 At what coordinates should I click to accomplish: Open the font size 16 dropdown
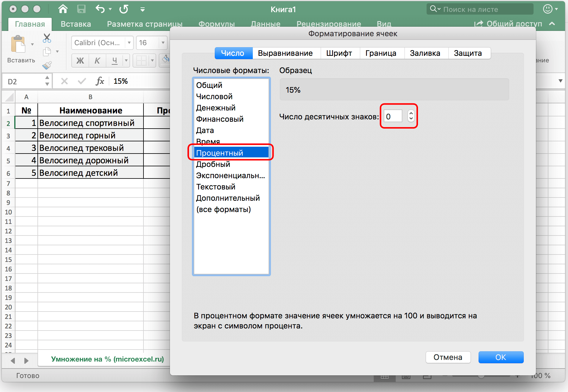tap(163, 43)
